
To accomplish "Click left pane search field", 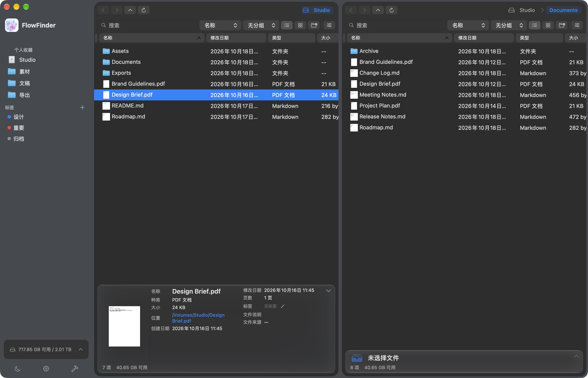I will tap(148, 25).
